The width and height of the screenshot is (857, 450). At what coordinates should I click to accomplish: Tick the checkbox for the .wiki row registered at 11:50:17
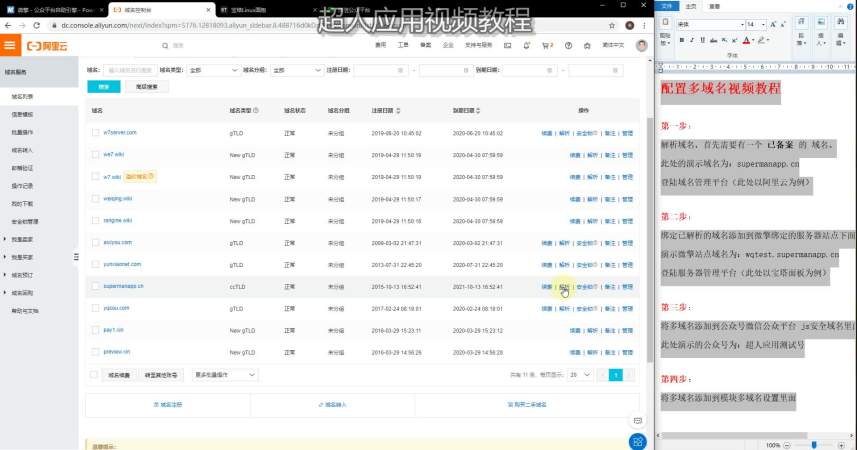(96, 198)
